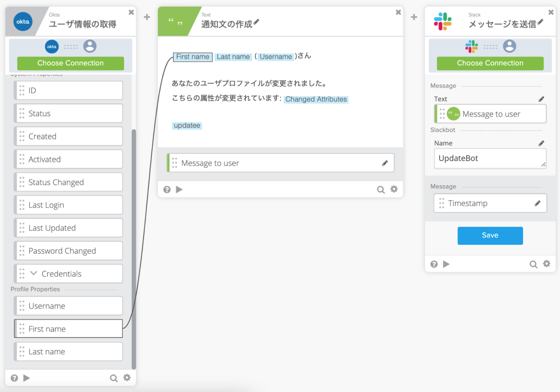Run the Okta ユーザ情報の取得 card

coord(26,378)
